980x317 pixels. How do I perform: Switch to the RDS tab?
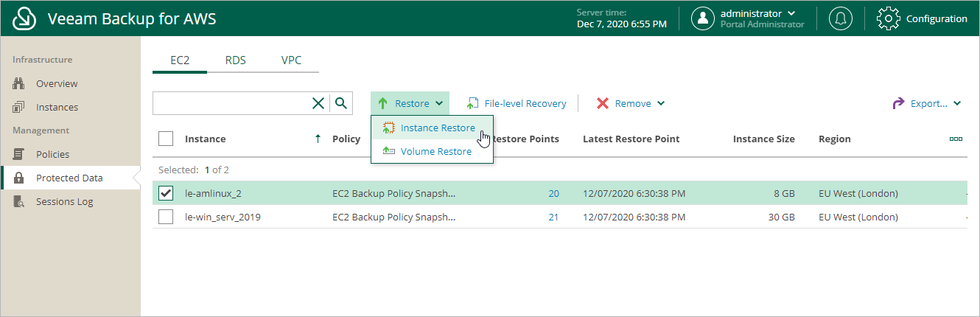coord(236,60)
